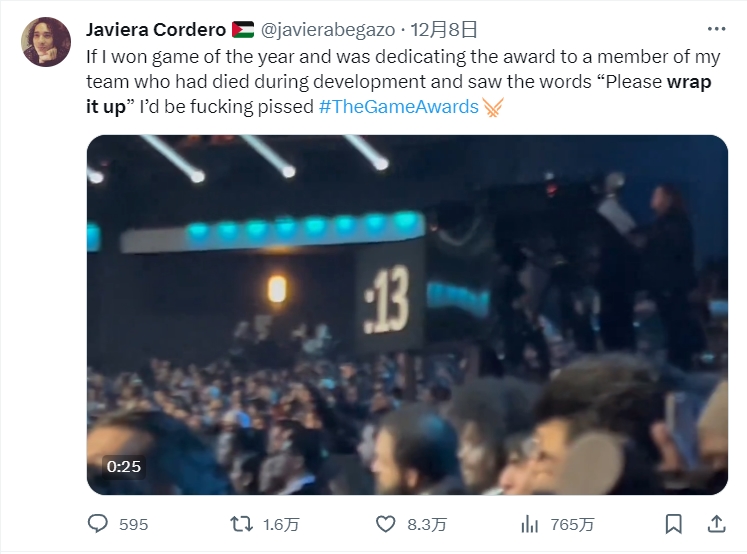Click the reply speech bubble icon
This screenshot has width=747, height=554.
pyautogui.click(x=98, y=524)
